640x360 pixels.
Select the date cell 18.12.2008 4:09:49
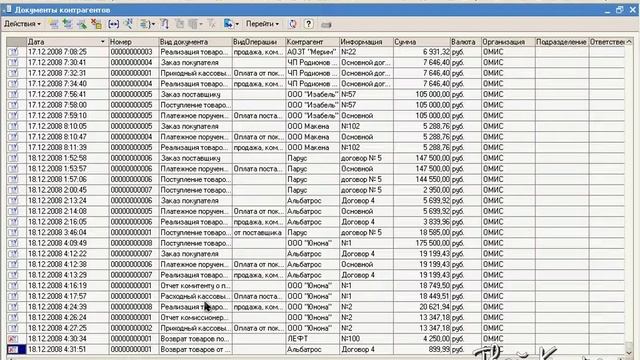(x=67, y=243)
